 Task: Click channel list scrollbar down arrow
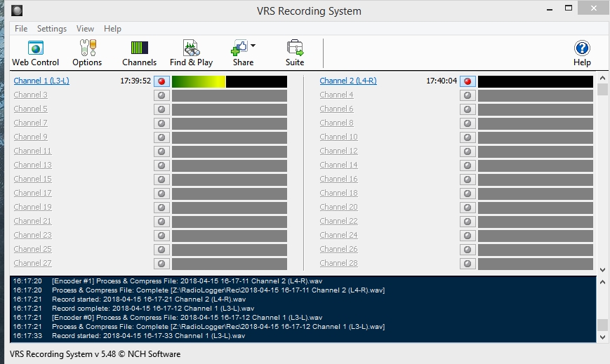click(602, 269)
